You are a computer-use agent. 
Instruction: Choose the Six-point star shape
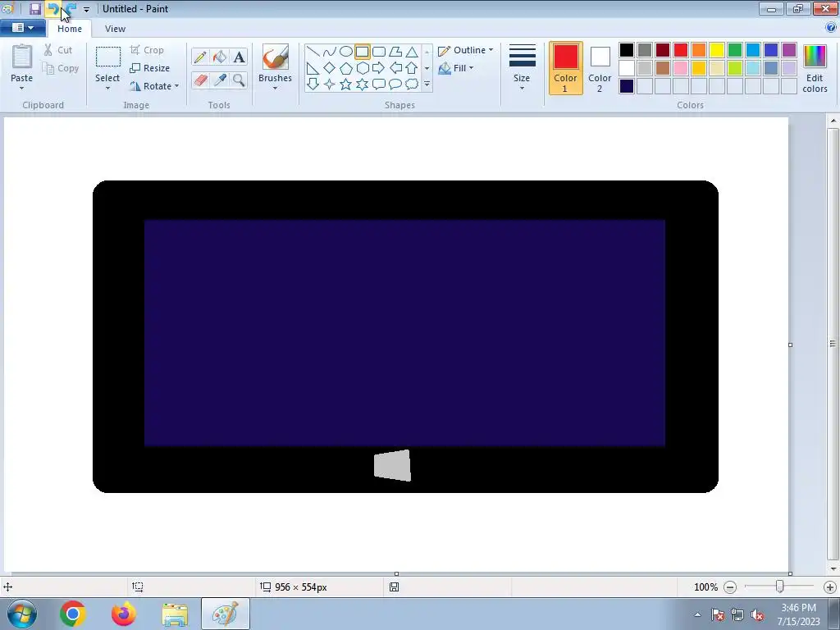(x=362, y=84)
